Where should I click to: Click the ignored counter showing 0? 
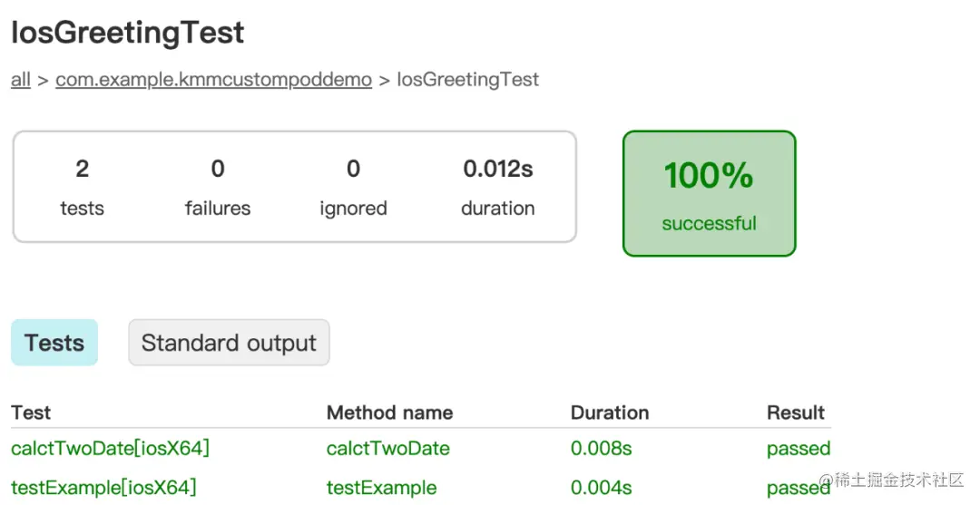(353, 169)
